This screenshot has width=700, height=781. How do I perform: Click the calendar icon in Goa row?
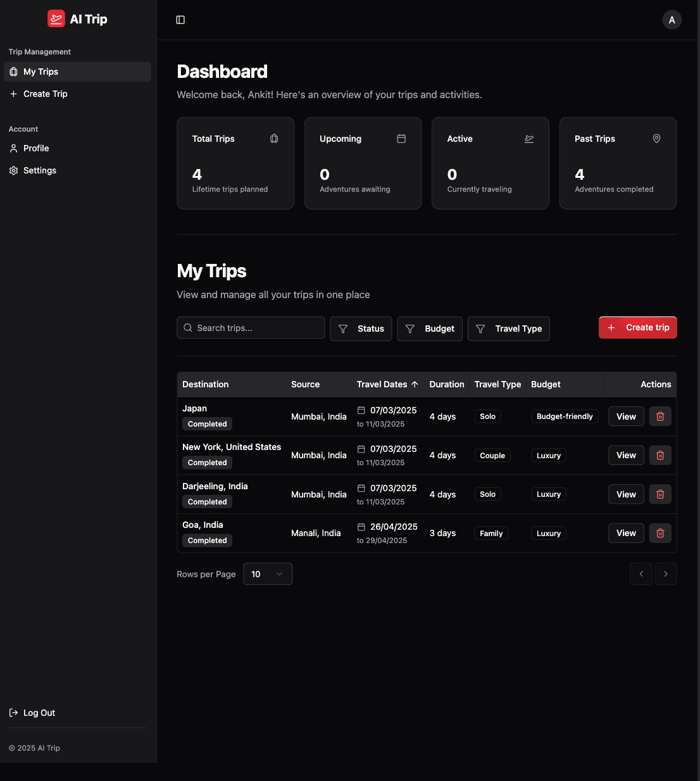361,527
